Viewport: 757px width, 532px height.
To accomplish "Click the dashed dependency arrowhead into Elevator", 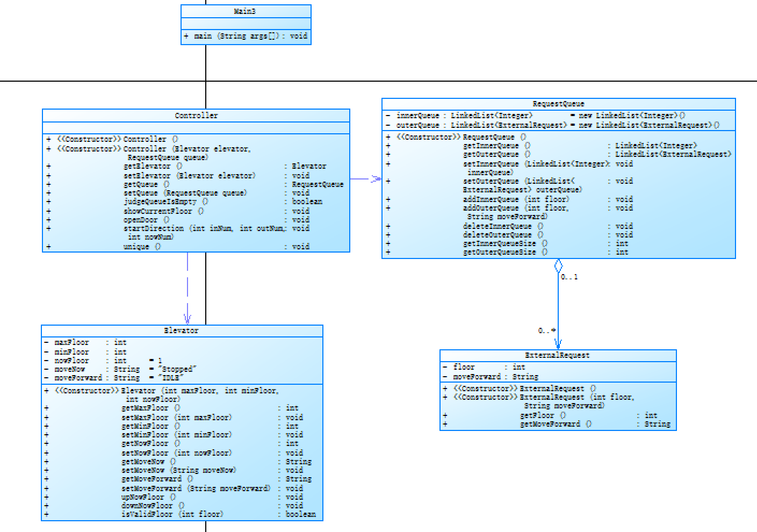I will tap(188, 319).
